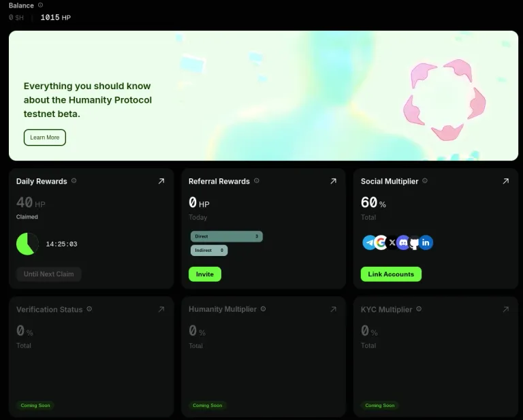Click the 14:25:03 countdown timer
The height and width of the screenshot is (420, 523).
click(62, 244)
